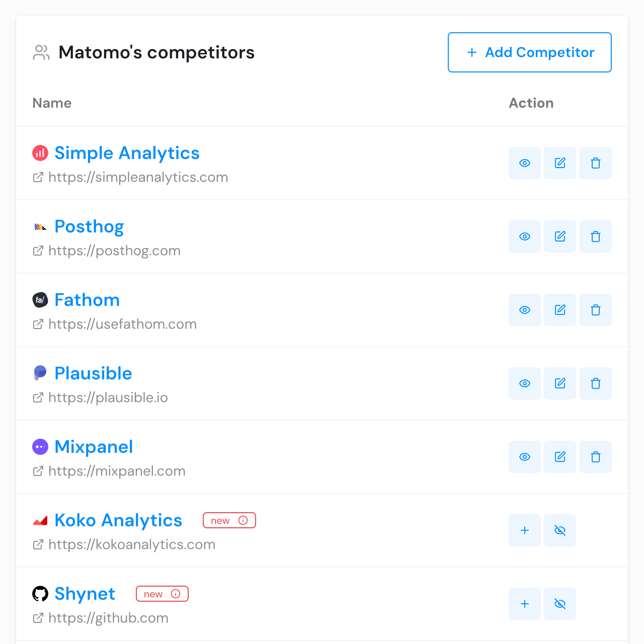
Task: Click the Action column header
Action: (x=531, y=103)
